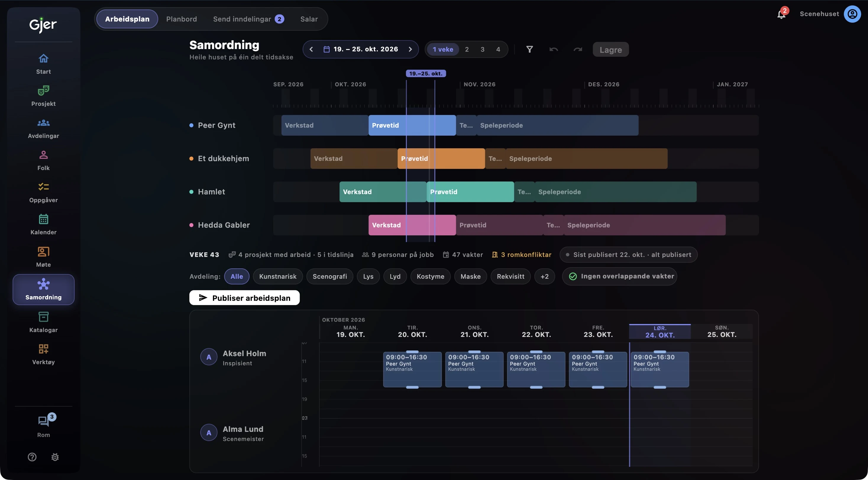Switch to the Planbord tab
Image resolution: width=868 pixels, height=480 pixels.
181,19
